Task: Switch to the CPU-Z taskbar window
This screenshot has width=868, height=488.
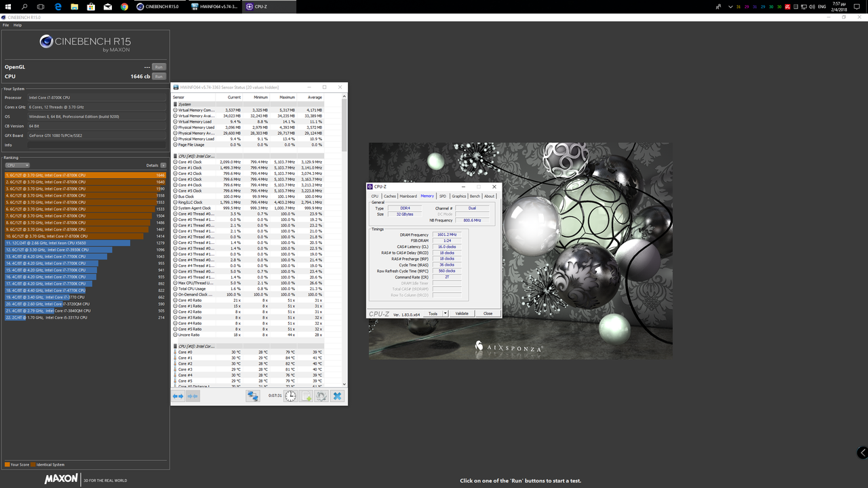Action: (269, 6)
